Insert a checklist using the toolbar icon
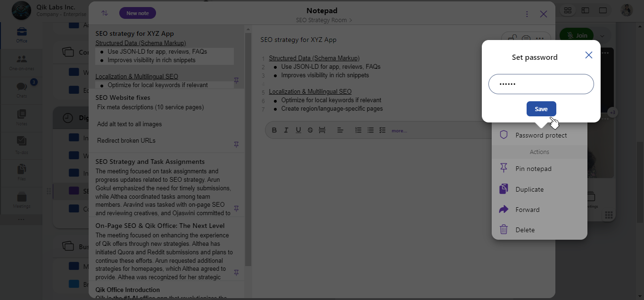Viewport: 644px width, 300px height. pyautogui.click(x=382, y=130)
